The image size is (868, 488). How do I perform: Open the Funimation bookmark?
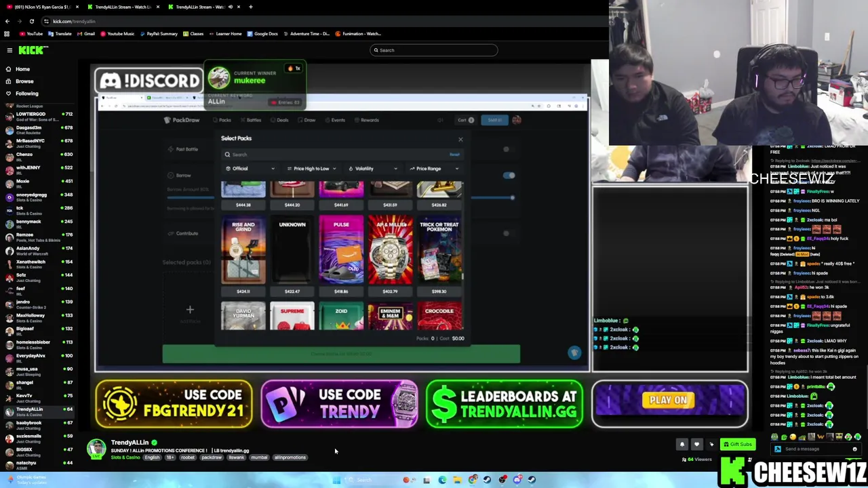(x=358, y=33)
